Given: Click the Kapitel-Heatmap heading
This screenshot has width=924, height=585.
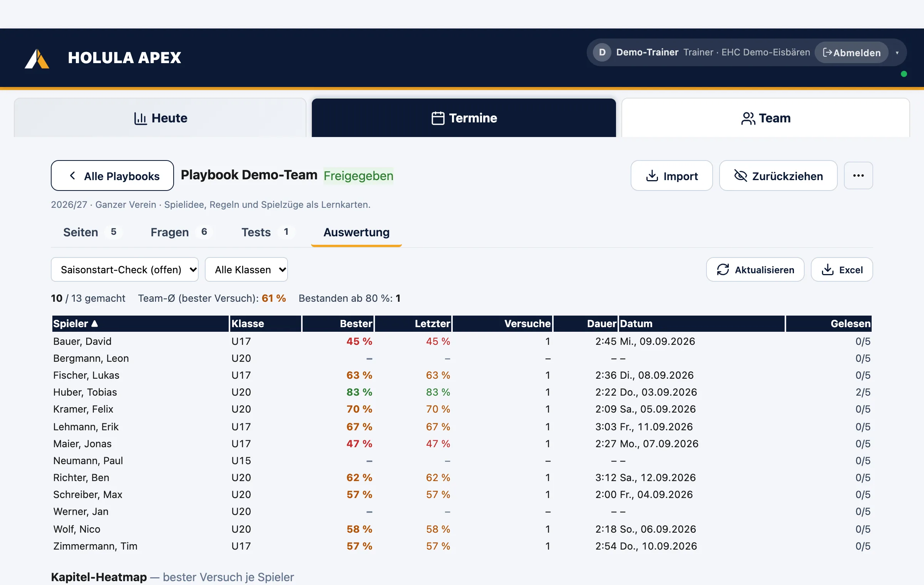Looking at the screenshot, I should click(99, 577).
